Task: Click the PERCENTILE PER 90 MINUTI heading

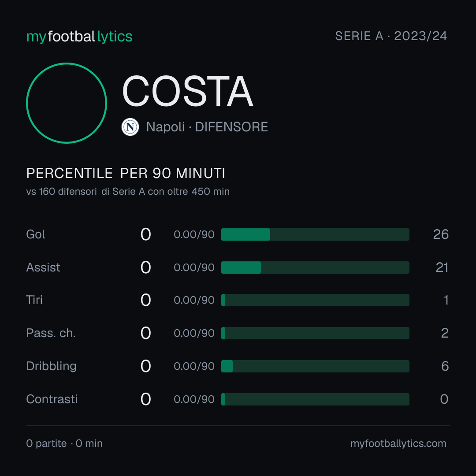Action: 126,173
